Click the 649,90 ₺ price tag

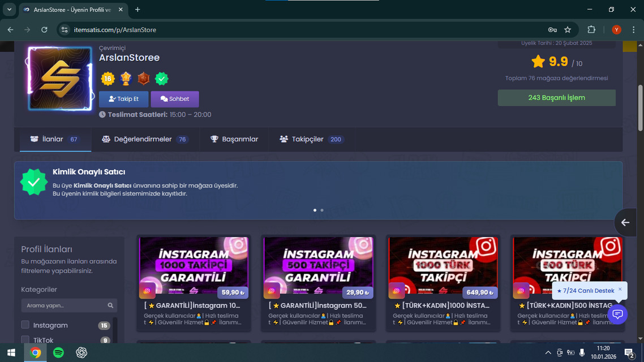(480, 292)
